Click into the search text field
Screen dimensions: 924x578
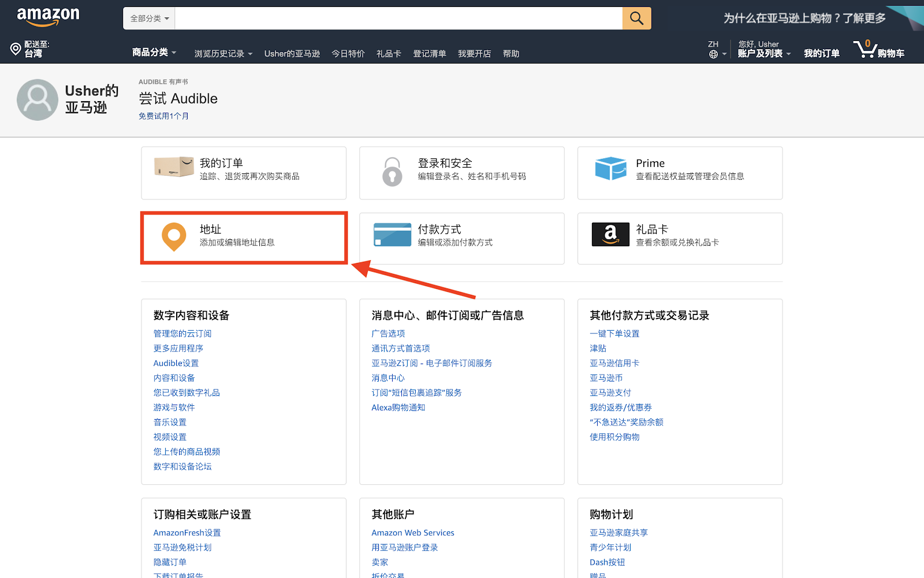click(398, 18)
